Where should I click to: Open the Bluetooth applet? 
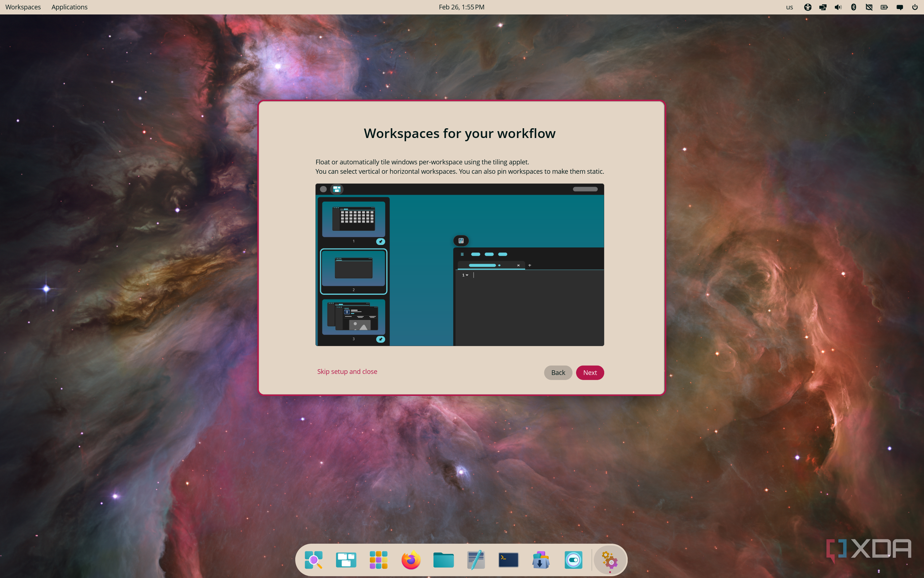[853, 7]
